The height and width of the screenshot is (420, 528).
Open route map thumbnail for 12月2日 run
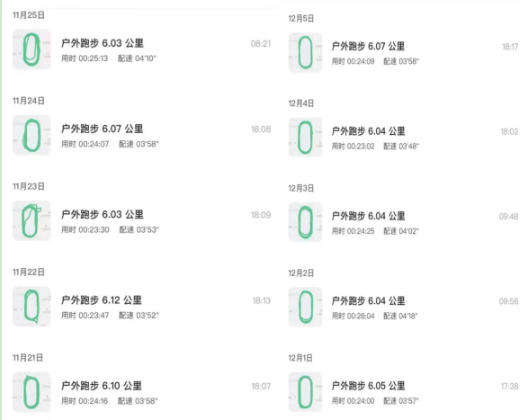[x=305, y=308]
